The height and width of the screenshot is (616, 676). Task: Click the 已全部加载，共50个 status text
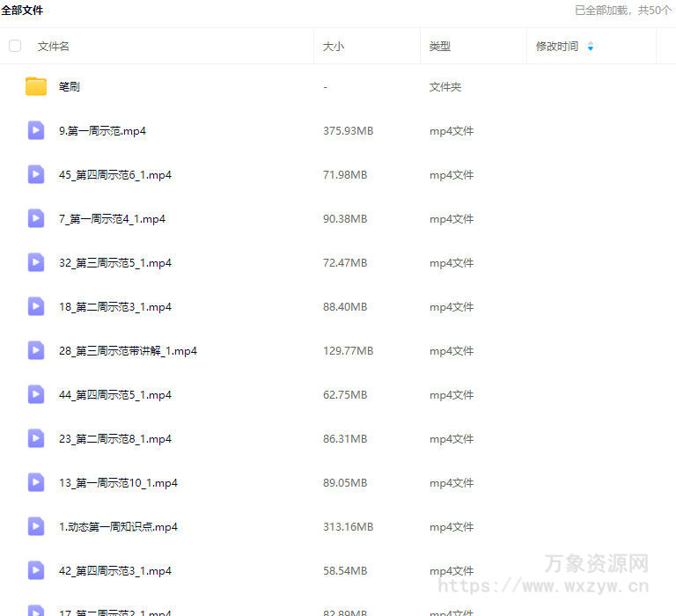tap(623, 10)
